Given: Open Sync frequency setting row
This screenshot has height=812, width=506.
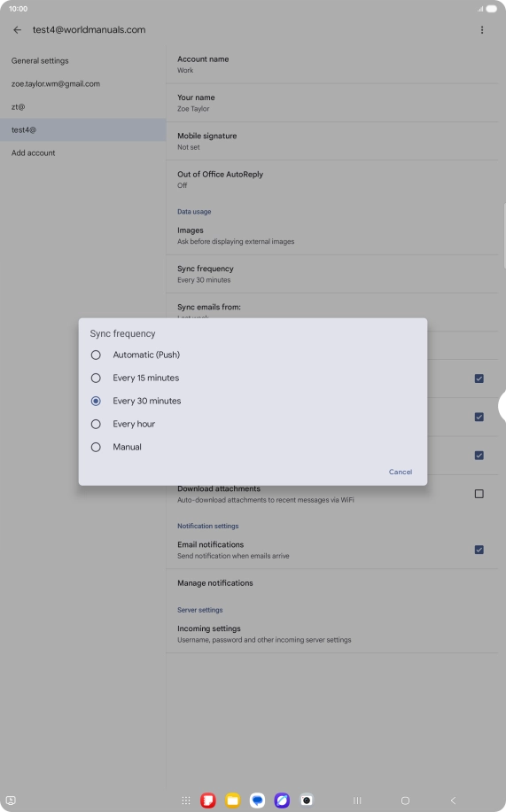Looking at the screenshot, I should [x=332, y=274].
